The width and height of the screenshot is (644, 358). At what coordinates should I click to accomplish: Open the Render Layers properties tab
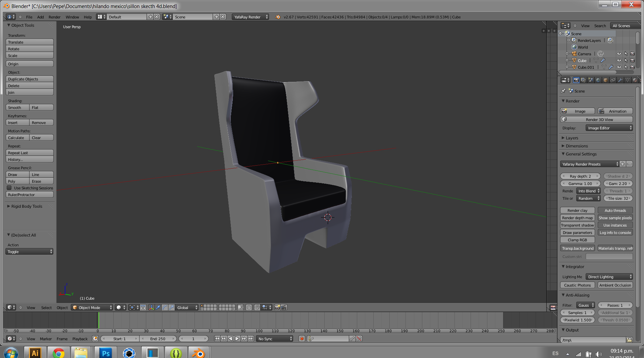click(x=583, y=80)
